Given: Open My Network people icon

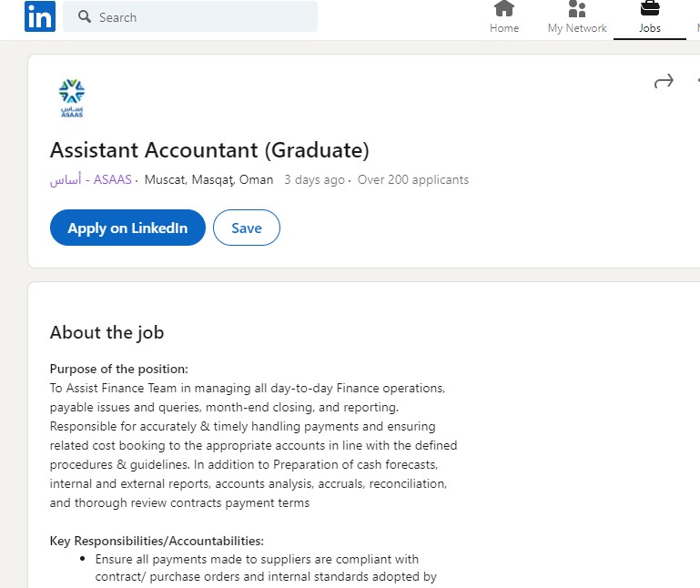Looking at the screenshot, I should [577, 8].
